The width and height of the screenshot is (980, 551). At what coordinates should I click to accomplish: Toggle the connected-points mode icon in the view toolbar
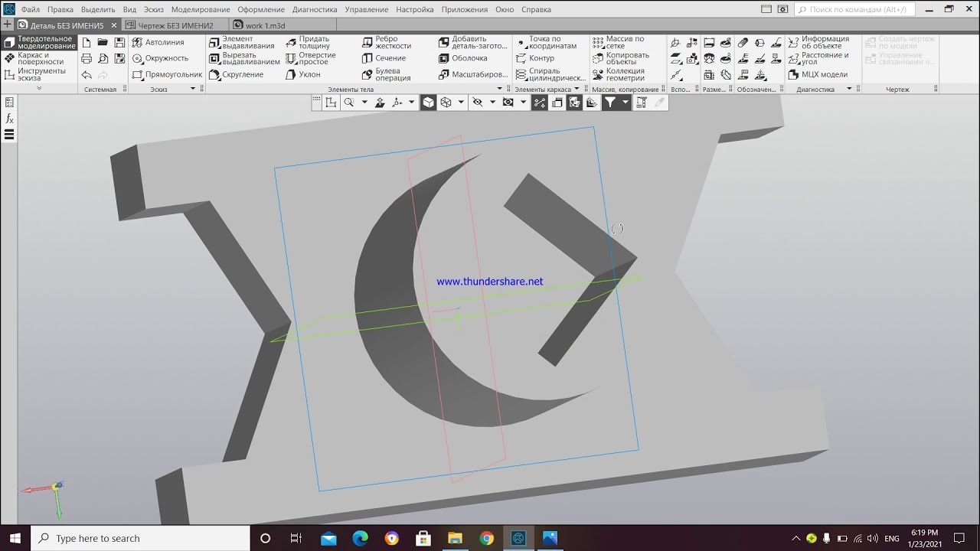pyautogui.click(x=540, y=103)
